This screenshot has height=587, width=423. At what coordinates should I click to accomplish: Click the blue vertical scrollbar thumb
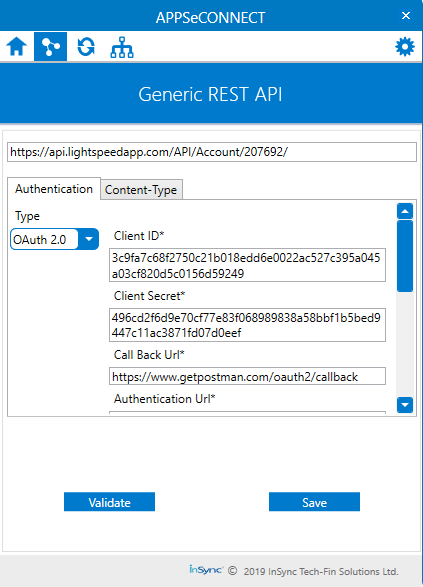click(405, 256)
